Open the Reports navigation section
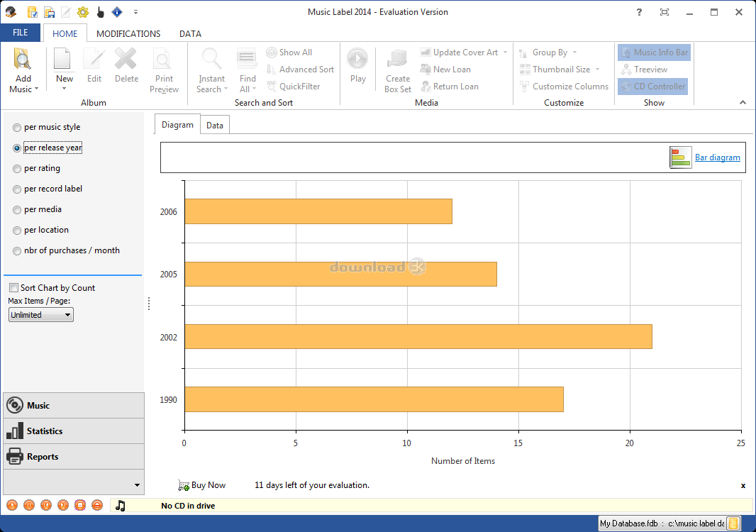 pyautogui.click(x=74, y=457)
